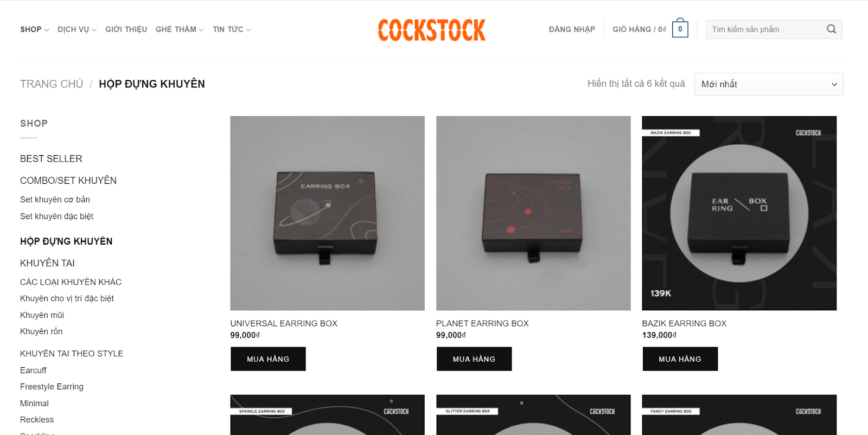Open the Planet Earring Box product image
The image size is (868, 435).
tap(533, 213)
